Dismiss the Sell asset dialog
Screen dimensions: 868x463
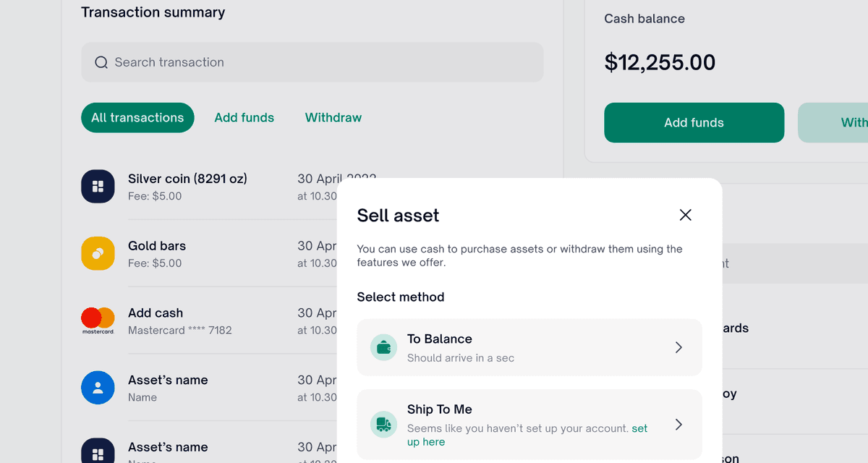(685, 215)
